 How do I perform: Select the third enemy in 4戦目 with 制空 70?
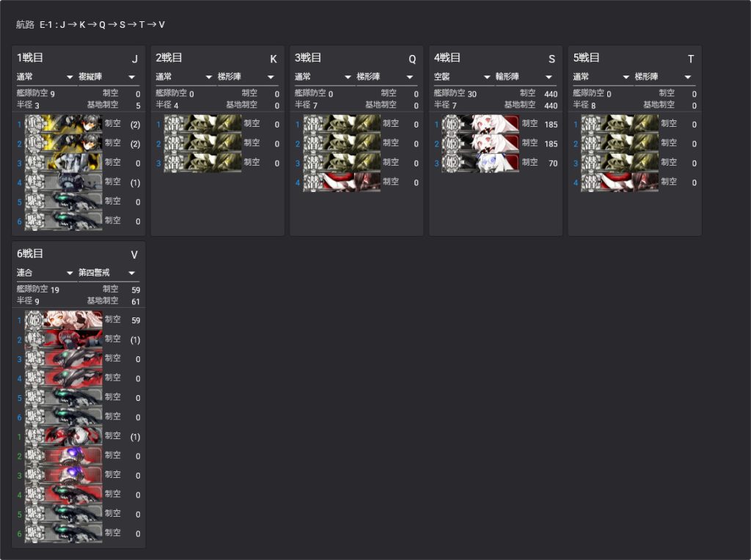480,162
